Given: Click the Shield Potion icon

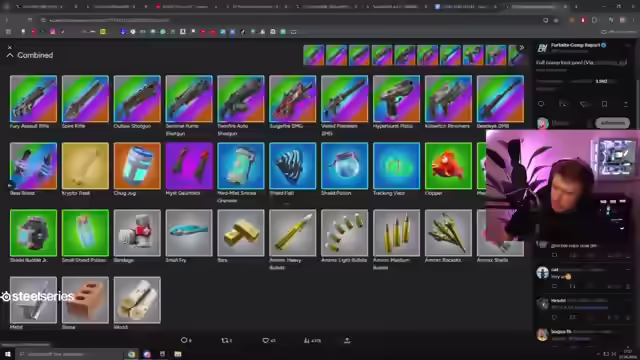Looking at the screenshot, I should pos(344,166).
